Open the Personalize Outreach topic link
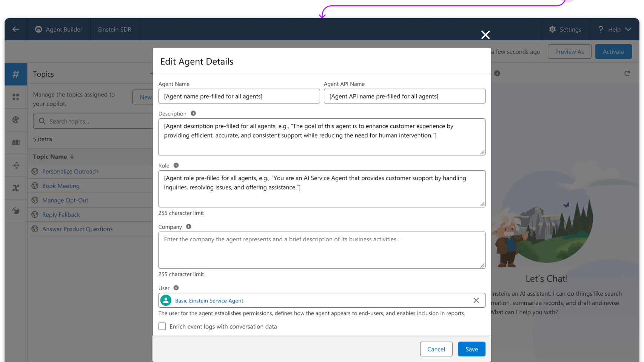644x362 pixels. [x=70, y=172]
